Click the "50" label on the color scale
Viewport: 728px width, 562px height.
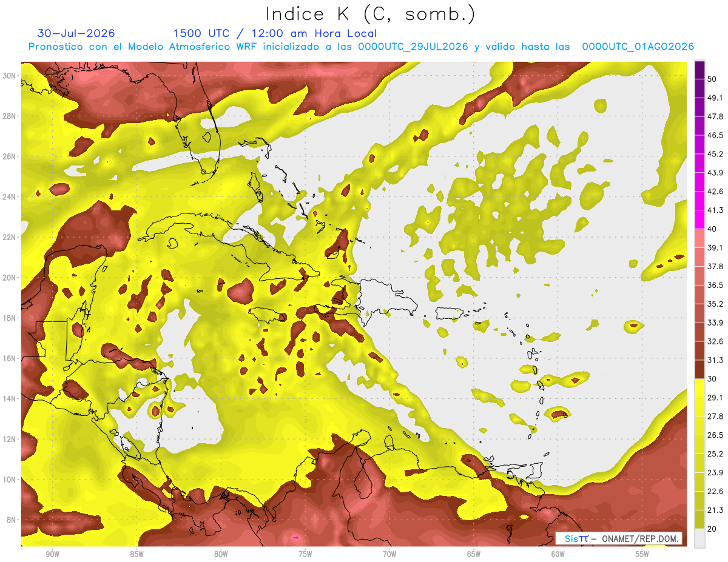[x=712, y=79]
